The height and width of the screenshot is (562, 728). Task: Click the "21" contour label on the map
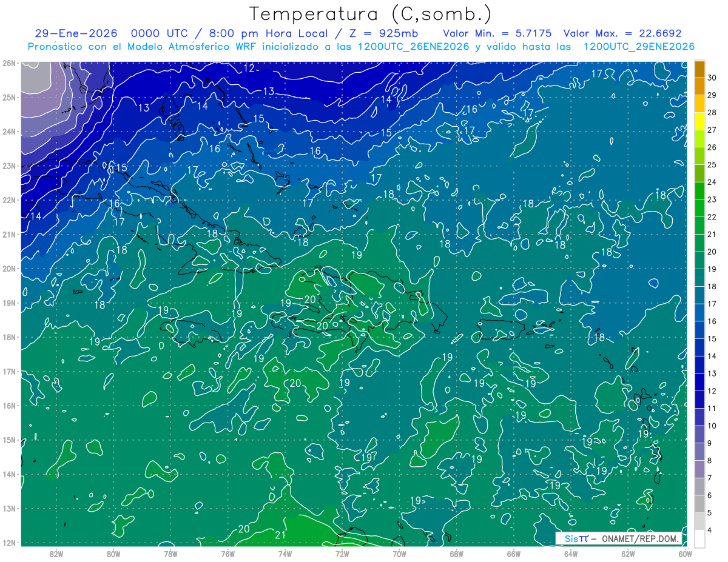(x=280, y=535)
